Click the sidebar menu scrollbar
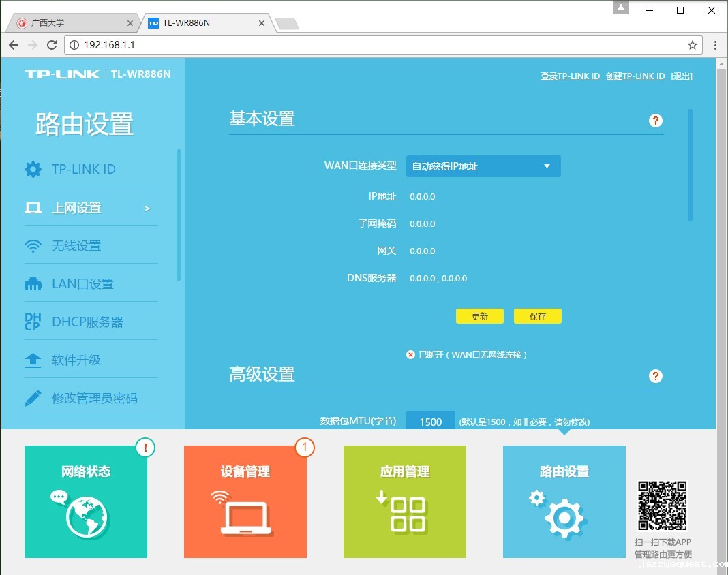Viewport: 728px width, 575px height. click(x=179, y=215)
